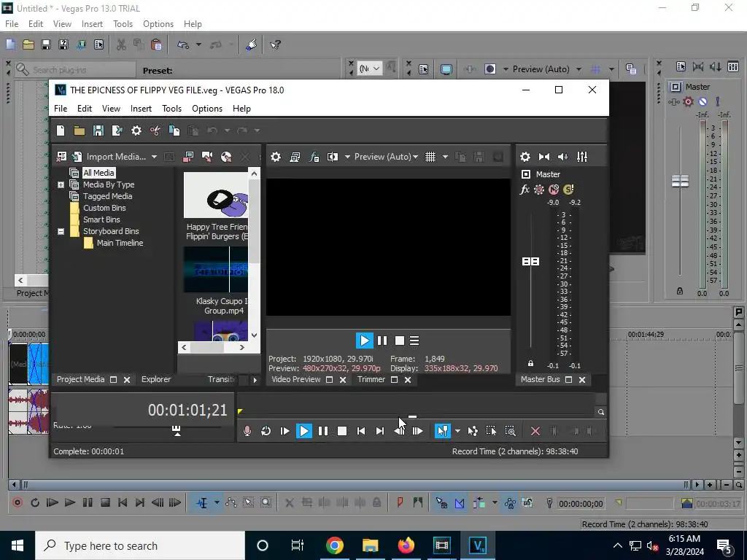Click marker flag icon in Vegas 13 toolbar
The height and width of the screenshot is (560, 747).
400,502
